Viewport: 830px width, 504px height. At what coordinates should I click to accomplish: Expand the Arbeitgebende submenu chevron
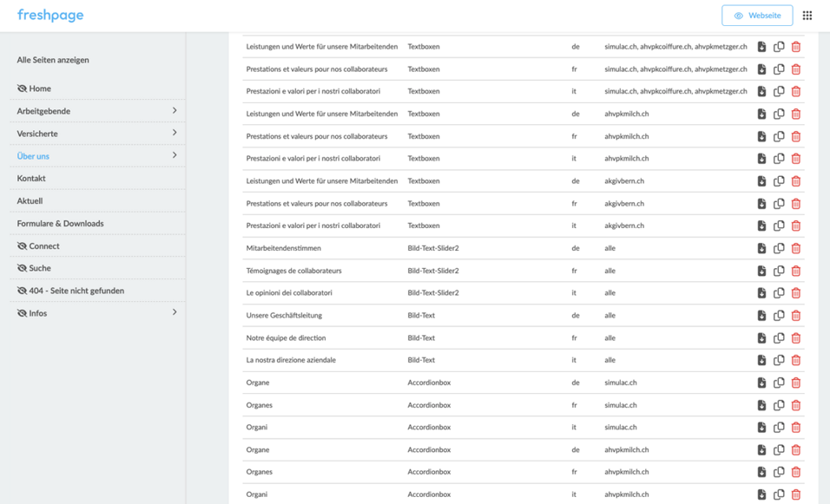tap(175, 110)
